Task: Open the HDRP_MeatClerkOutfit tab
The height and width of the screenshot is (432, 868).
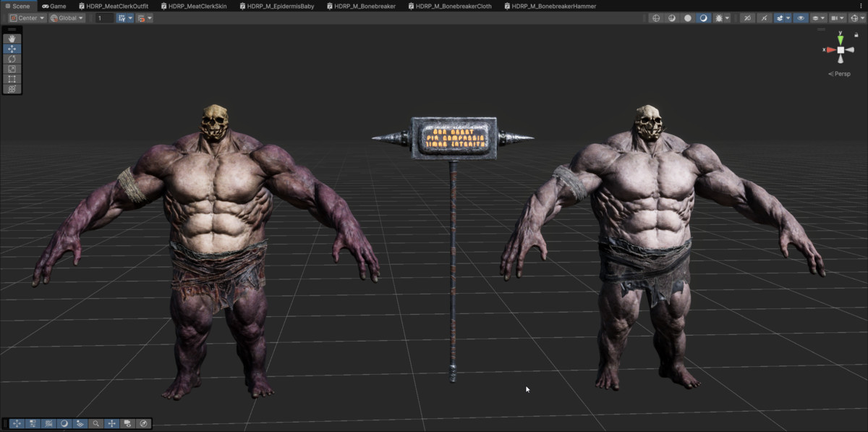Action: coord(113,6)
